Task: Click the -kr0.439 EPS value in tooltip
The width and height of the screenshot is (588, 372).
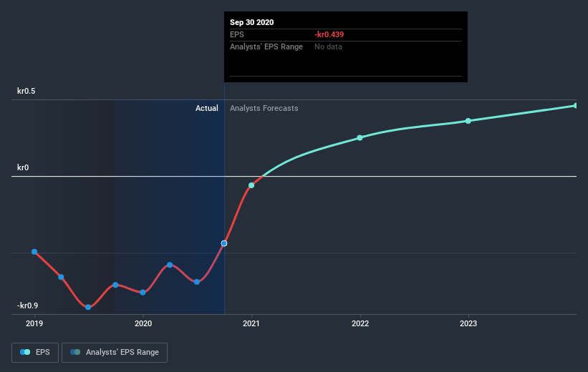Action: tap(329, 34)
